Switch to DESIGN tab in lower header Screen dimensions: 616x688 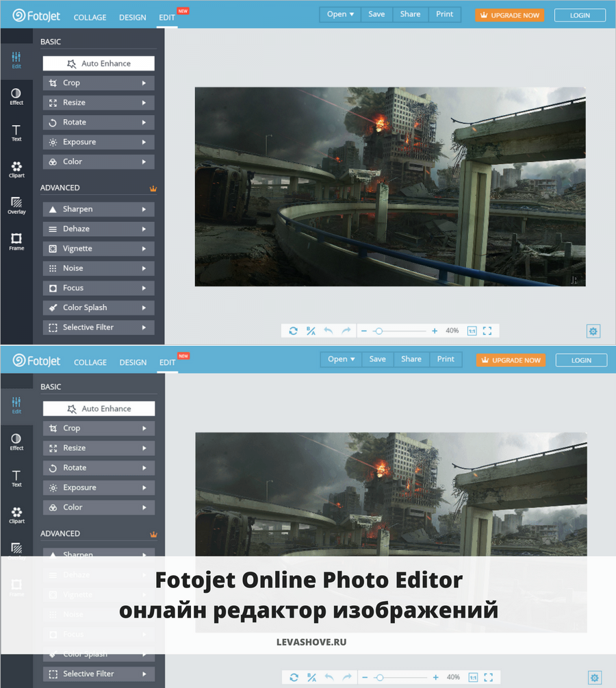(133, 362)
